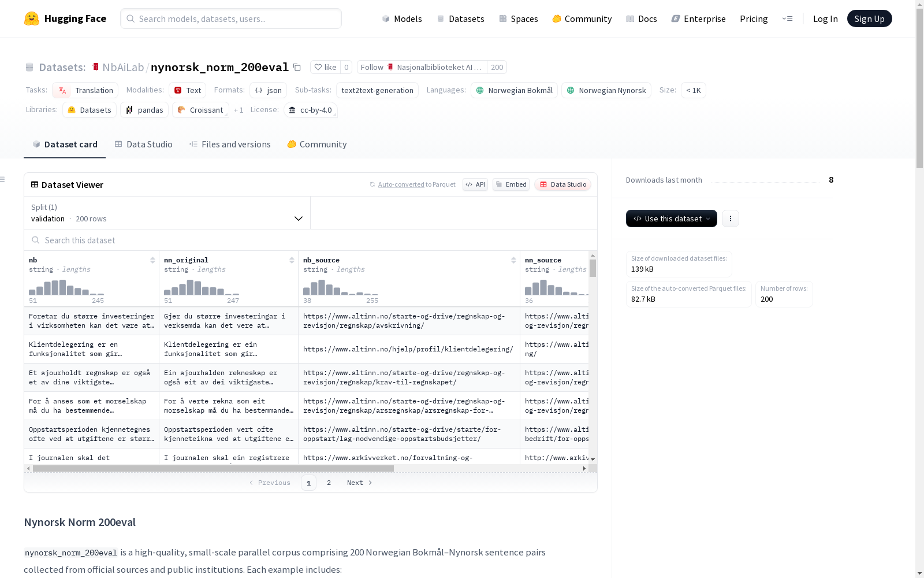
Task: Click the followers count 200 badge
Action: 497,67
